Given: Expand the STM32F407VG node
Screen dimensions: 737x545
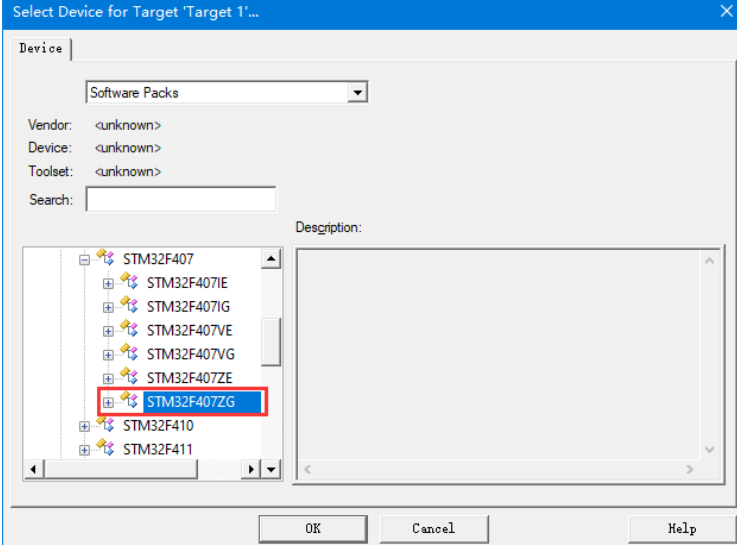Looking at the screenshot, I should (108, 355).
